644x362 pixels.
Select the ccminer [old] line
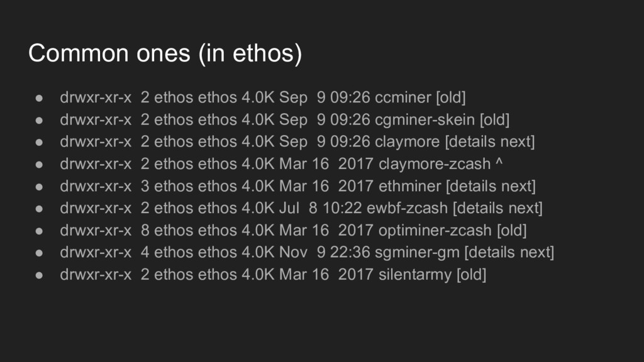[x=263, y=97]
